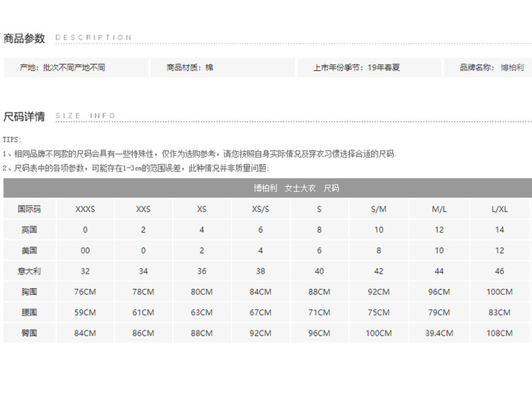Screen dimensions: 532x394
Task: Click the L/XL size column header
Action: click(499, 209)
